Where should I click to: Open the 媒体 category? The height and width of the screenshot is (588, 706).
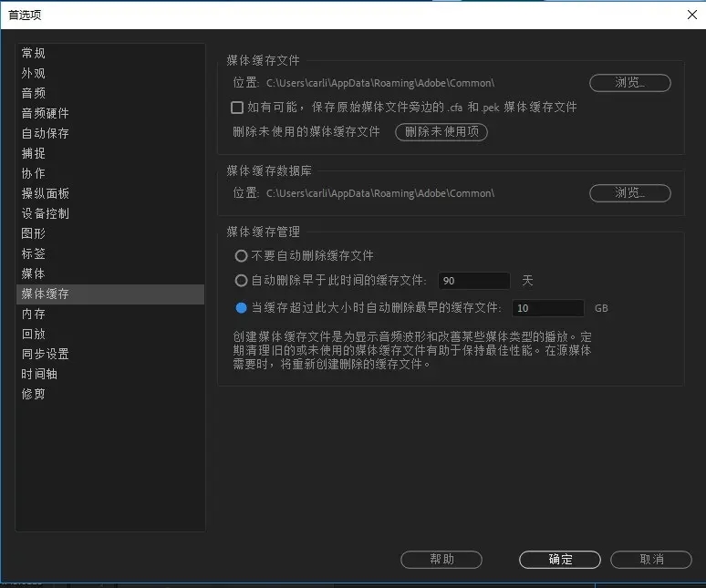click(x=109, y=273)
